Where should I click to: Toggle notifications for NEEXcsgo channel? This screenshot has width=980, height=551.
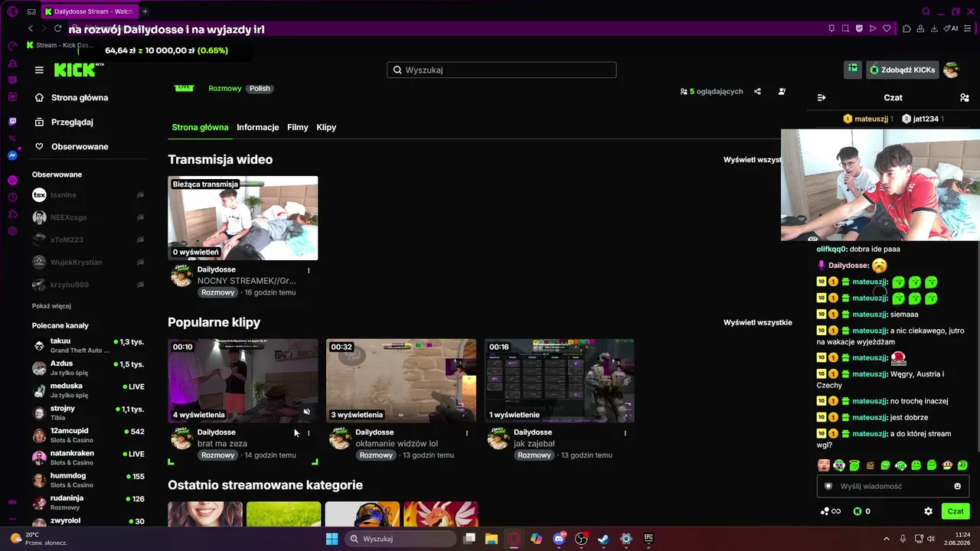point(140,217)
